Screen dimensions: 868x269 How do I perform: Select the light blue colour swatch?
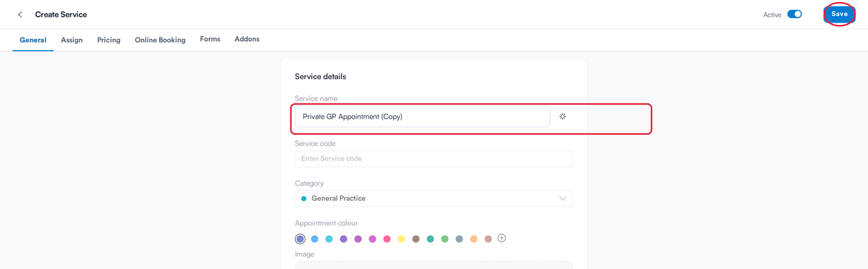click(x=315, y=239)
